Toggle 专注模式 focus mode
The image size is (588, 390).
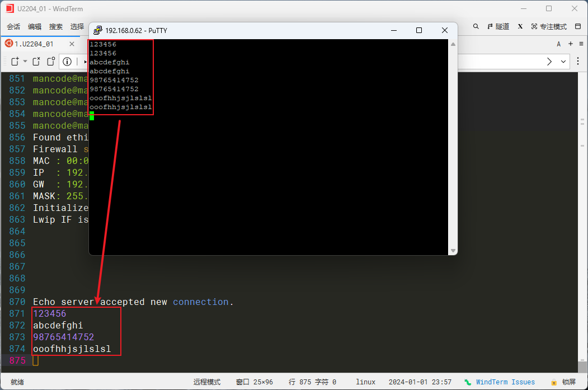tap(549, 26)
